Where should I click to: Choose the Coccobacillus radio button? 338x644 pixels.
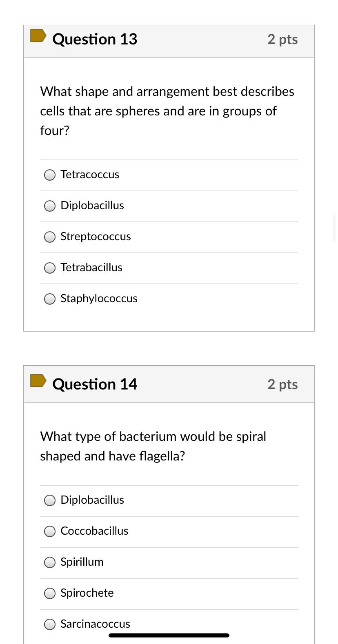pos(49,531)
